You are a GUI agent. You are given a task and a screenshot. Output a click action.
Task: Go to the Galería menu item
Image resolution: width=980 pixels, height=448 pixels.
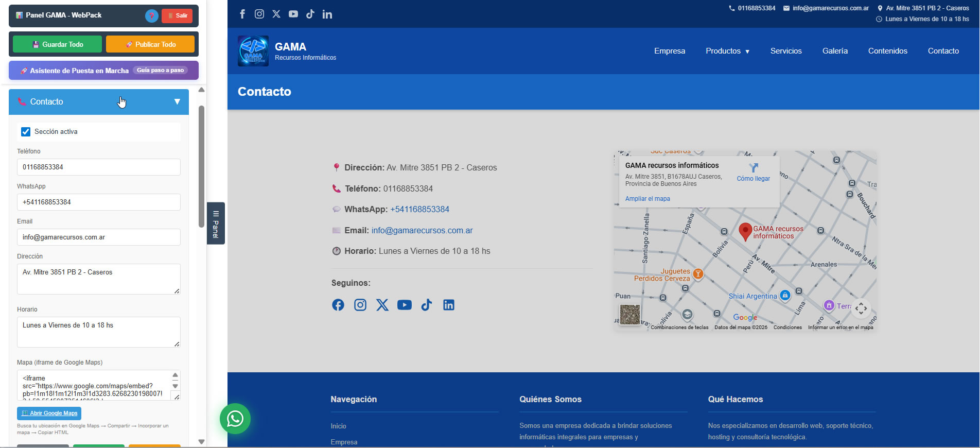click(x=834, y=51)
